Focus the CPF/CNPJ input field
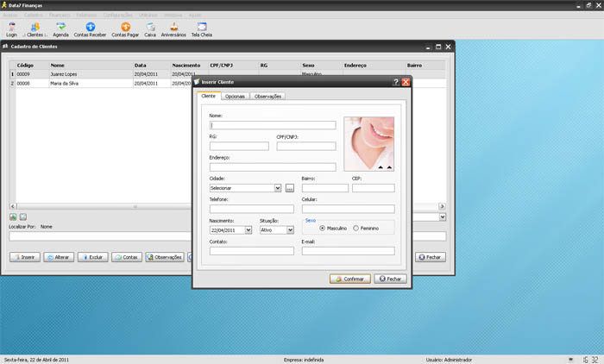604x364 pixels. point(305,146)
